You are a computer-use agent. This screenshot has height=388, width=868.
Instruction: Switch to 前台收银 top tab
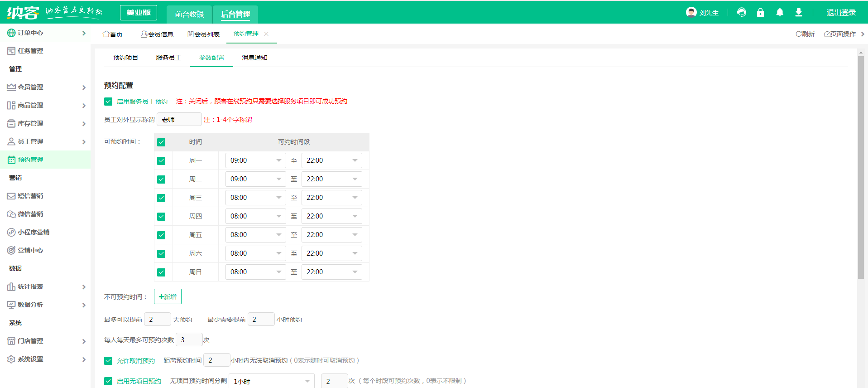pyautogui.click(x=189, y=14)
